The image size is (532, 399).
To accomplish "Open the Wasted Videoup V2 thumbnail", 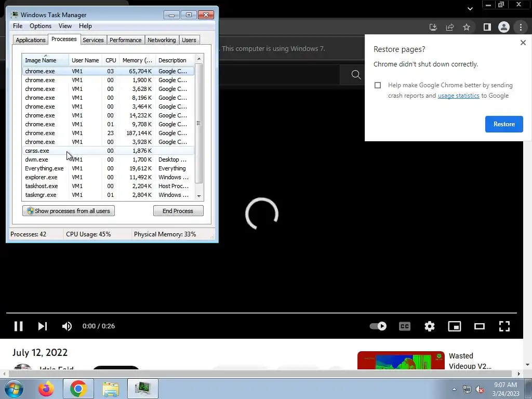I will click(x=401, y=361).
